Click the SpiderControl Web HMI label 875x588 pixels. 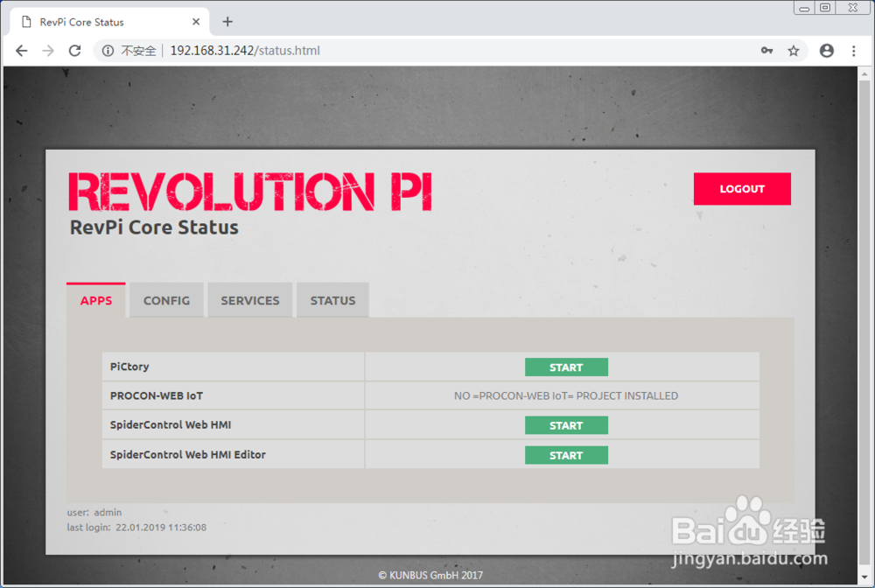171,424
